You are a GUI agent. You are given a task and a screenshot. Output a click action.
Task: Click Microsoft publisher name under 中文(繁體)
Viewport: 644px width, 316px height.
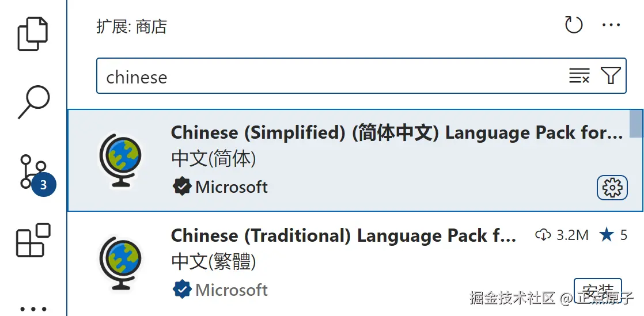232,290
